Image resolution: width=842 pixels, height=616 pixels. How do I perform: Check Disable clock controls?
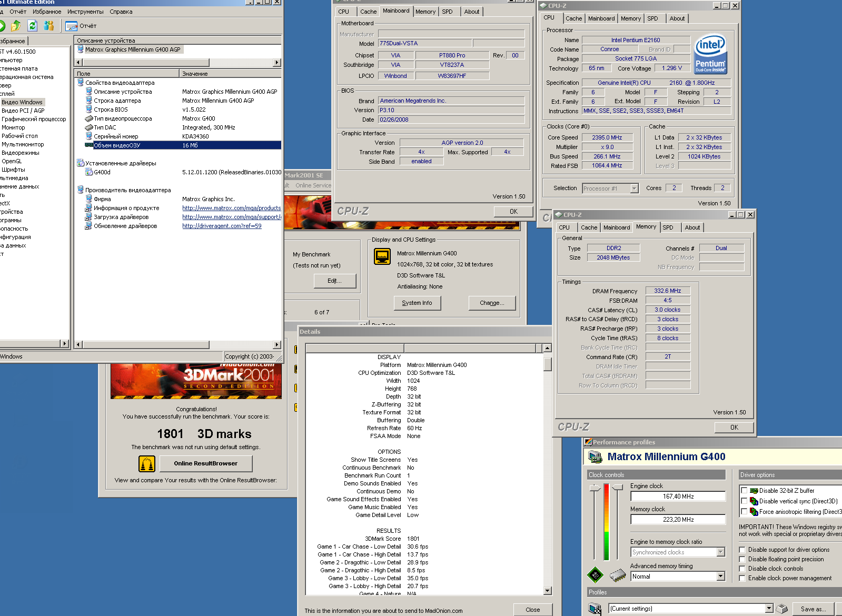coord(742,569)
